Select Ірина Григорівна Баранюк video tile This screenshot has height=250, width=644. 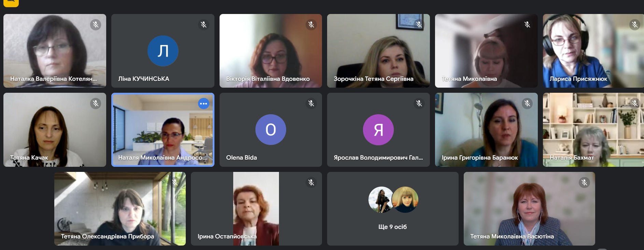486,130
